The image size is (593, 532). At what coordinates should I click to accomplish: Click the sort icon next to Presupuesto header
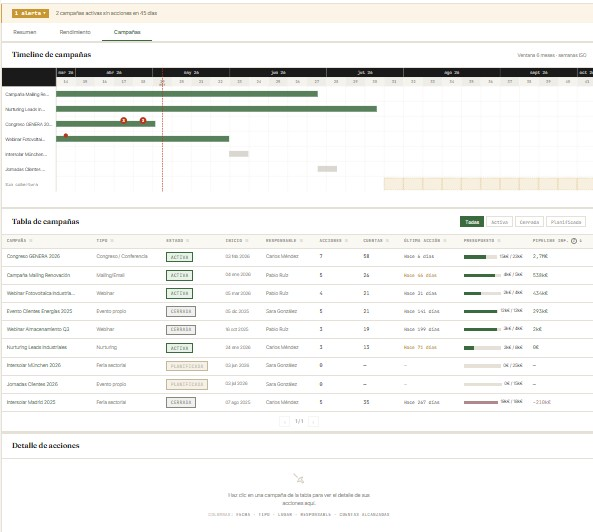click(499, 241)
